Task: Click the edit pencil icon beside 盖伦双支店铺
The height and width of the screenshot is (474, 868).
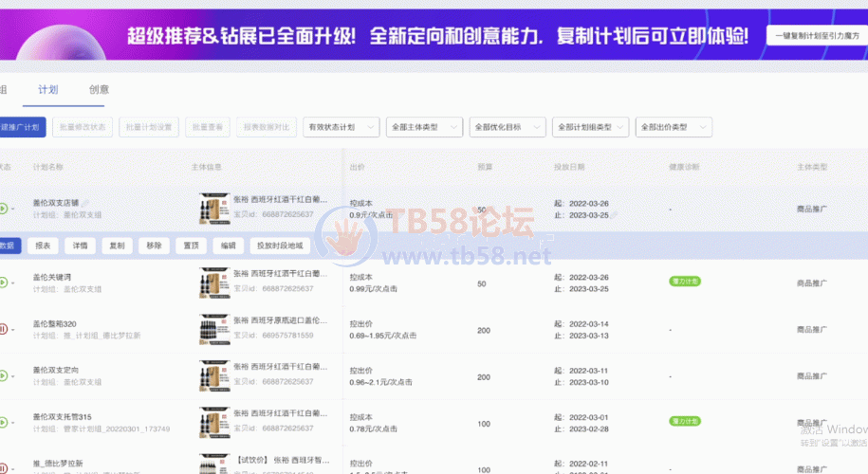Action: pyautogui.click(x=85, y=203)
